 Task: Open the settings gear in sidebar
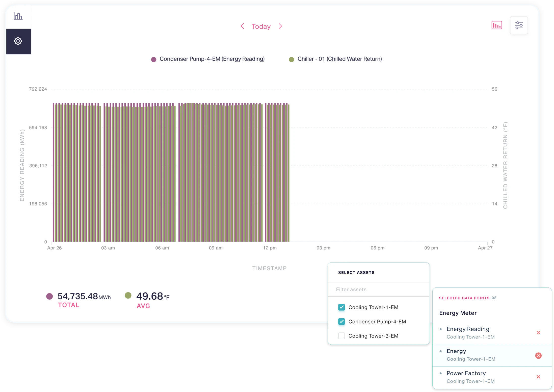click(18, 41)
